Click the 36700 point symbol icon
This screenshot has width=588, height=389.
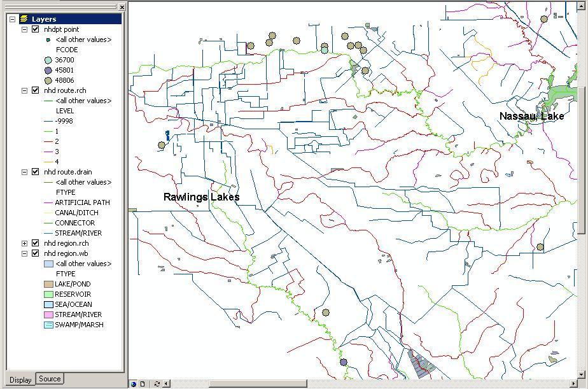[x=48, y=60]
